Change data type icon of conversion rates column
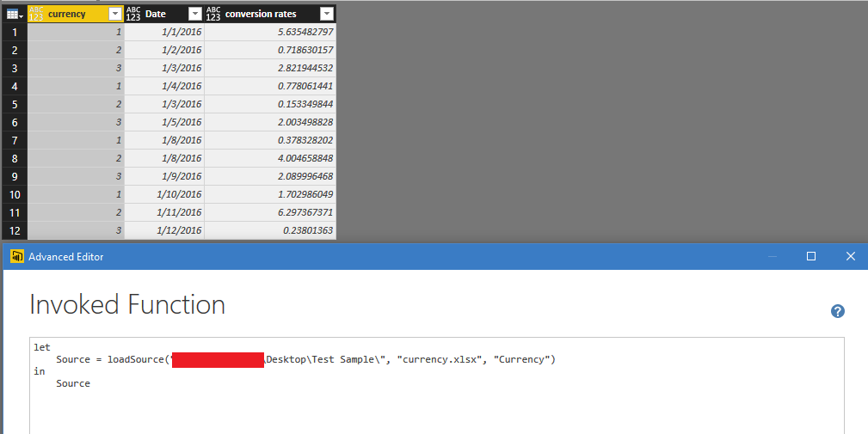The image size is (868, 434). (213, 14)
